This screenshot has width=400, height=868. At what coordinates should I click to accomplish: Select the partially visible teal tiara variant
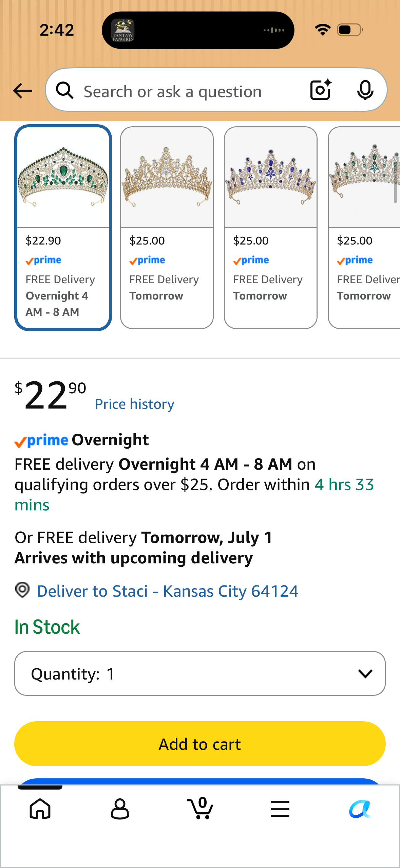tap(364, 228)
